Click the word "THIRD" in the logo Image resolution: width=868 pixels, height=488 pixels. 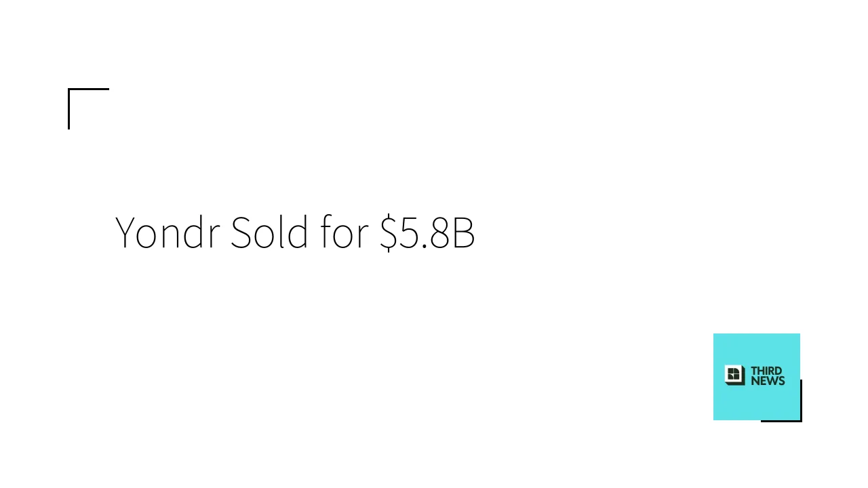pyautogui.click(x=767, y=371)
